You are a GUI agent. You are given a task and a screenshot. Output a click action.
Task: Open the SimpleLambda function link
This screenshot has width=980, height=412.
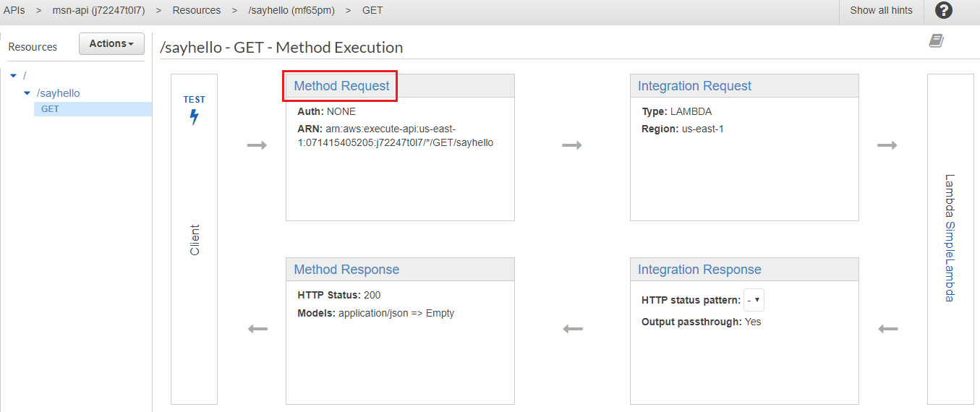950,261
